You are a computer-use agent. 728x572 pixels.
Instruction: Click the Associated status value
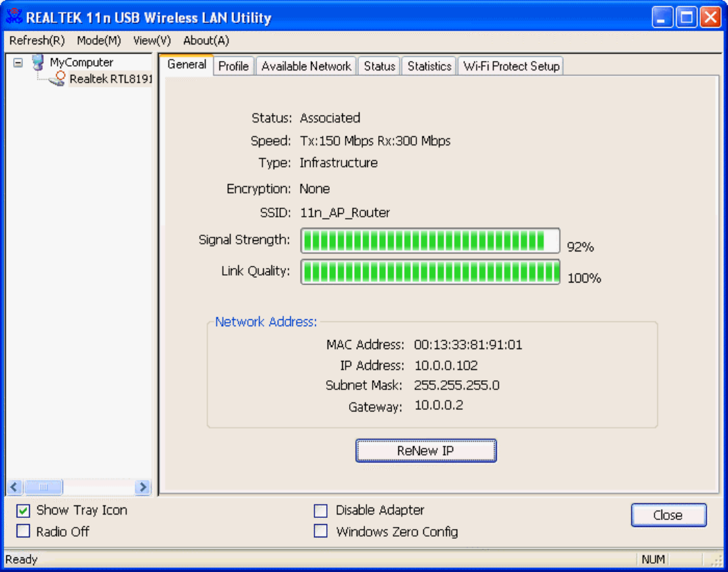pos(330,118)
